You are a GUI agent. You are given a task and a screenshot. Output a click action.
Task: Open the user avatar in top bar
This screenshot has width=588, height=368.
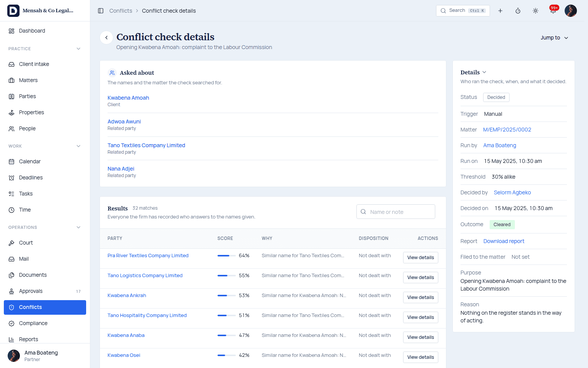pyautogui.click(x=571, y=11)
